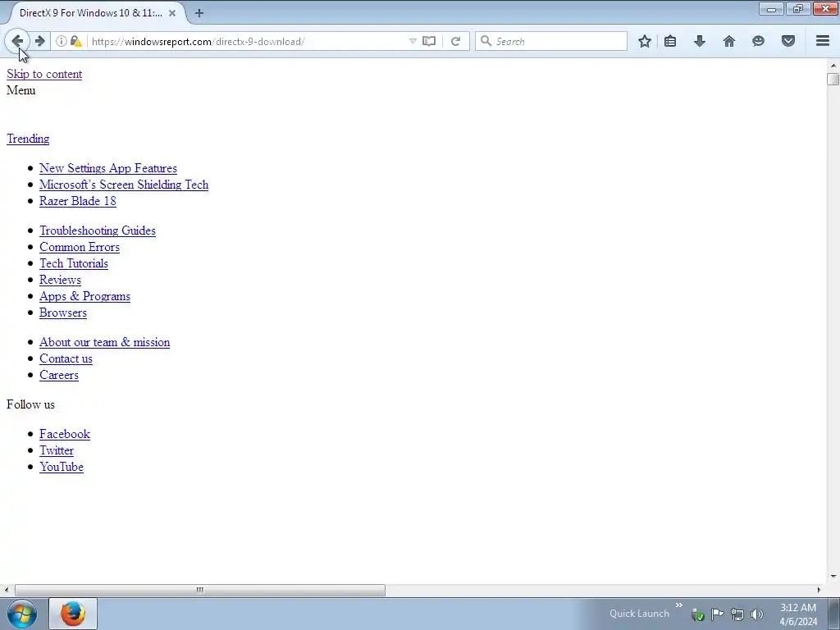The width and height of the screenshot is (840, 630).
Task: Reload the current page
Action: [455, 41]
